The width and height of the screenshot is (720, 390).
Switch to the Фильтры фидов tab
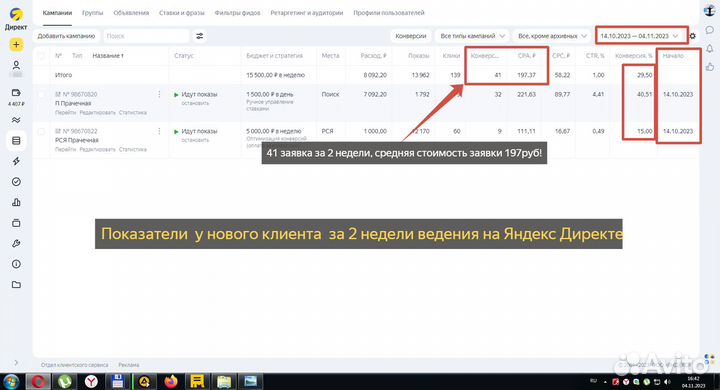point(237,13)
